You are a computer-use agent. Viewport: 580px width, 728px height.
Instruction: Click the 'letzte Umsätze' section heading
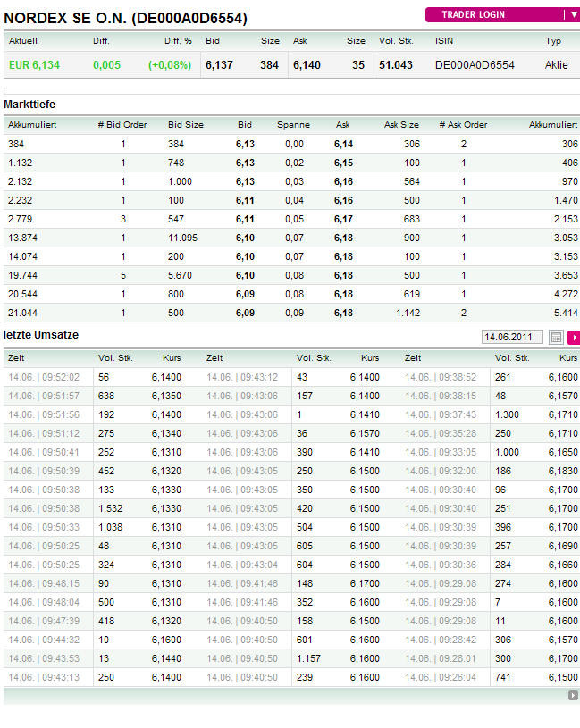[41, 334]
